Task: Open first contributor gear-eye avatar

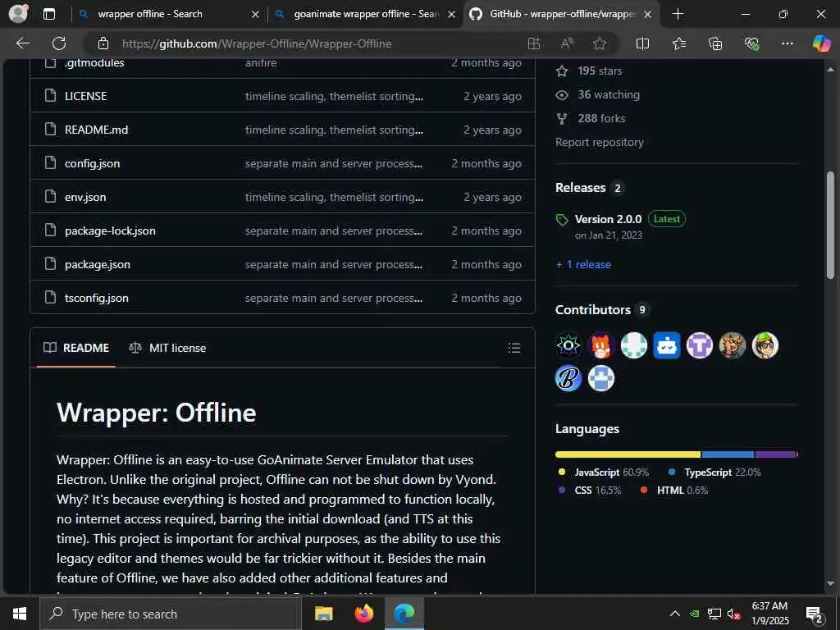Action: point(568,345)
